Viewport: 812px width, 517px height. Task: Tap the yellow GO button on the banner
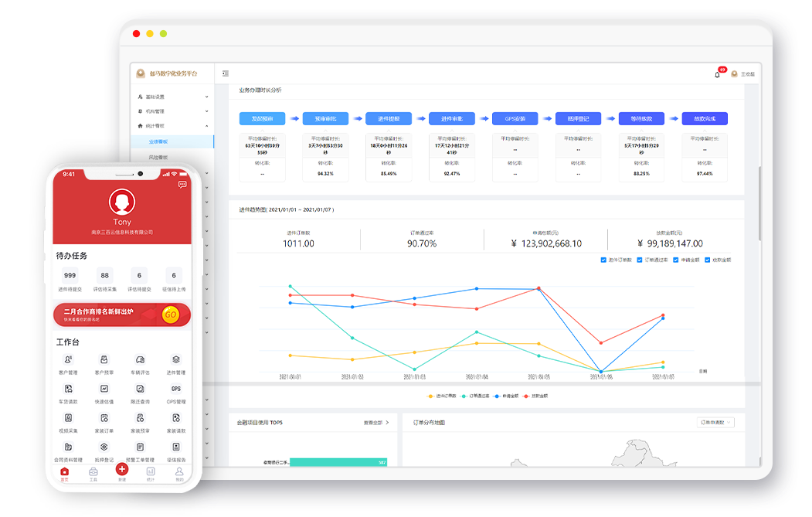tap(171, 315)
